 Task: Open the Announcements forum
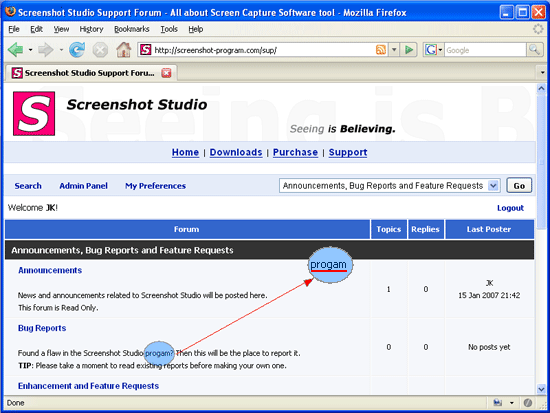[x=50, y=270]
